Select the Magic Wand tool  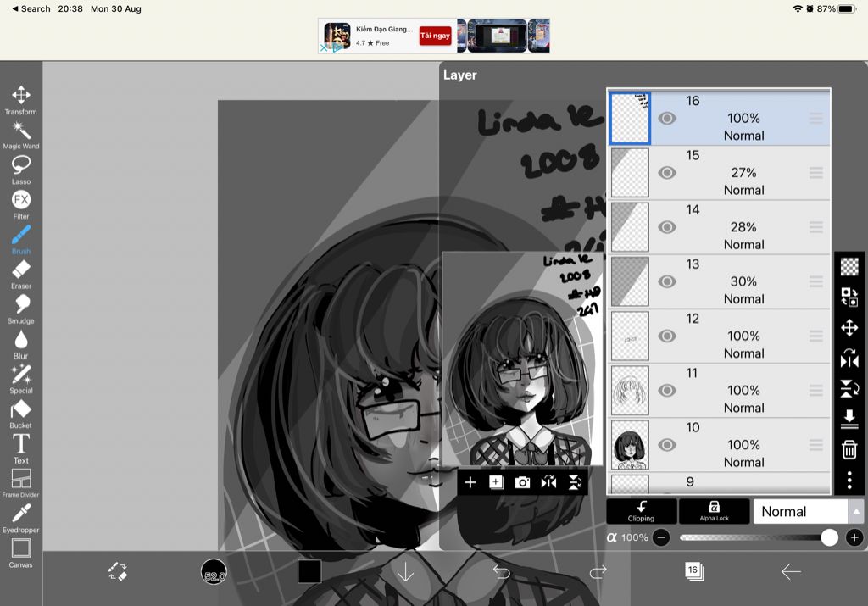(21, 135)
